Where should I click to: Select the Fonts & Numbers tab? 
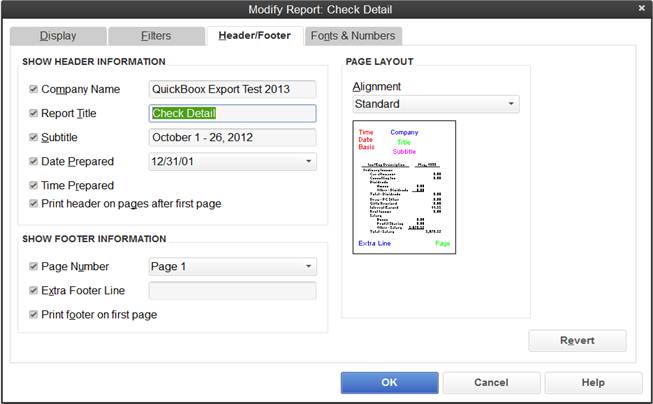pos(352,36)
